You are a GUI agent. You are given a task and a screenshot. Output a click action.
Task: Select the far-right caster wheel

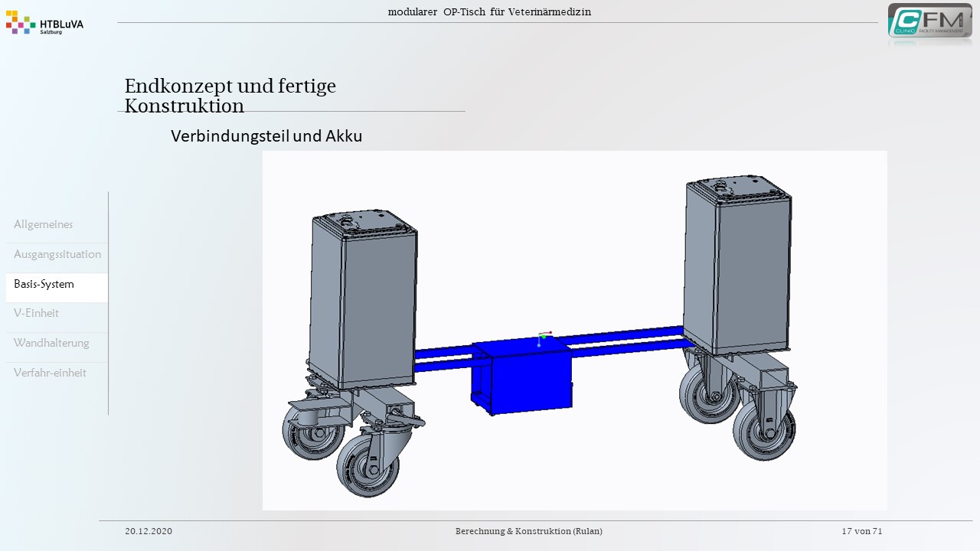point(763,429)
